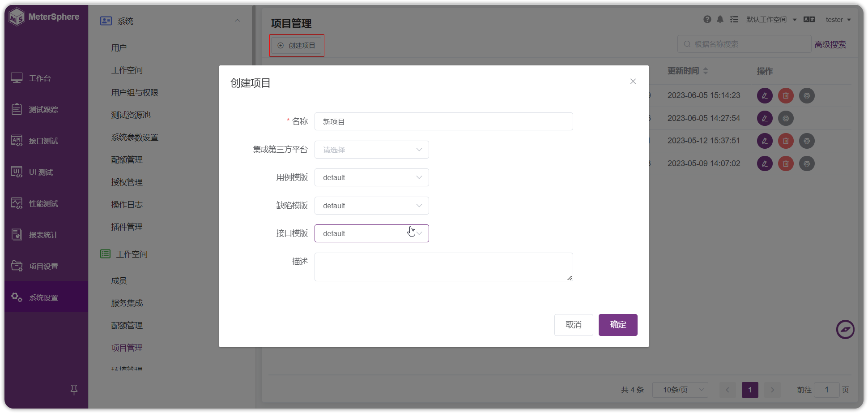Delete the project updated 2023-06-05 15:14:23
Viewport: 868px width, 413px height.
786,95
